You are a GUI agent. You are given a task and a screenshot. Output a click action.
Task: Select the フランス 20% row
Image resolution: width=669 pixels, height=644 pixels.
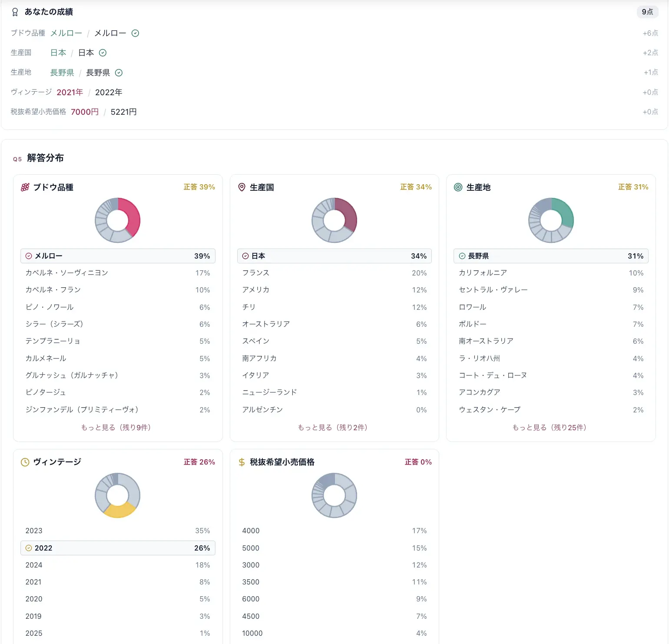coord(334,273)
